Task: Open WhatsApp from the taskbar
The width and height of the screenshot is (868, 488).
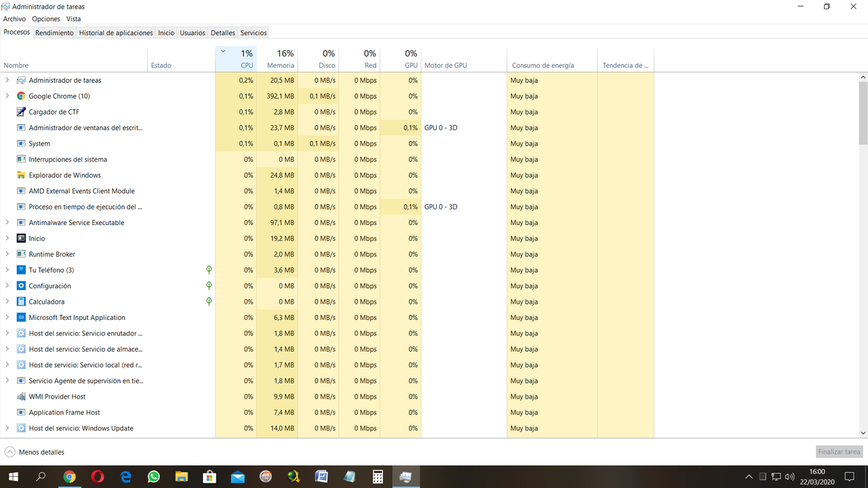Action: point(153,477)
